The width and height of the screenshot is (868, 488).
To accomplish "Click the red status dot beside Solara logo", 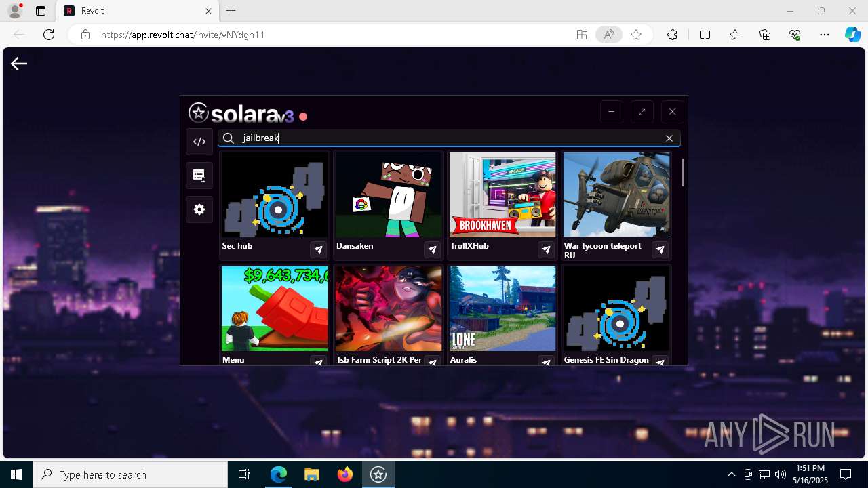I will point(303,117).
